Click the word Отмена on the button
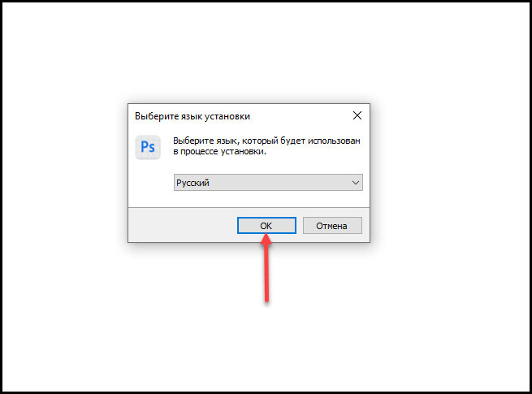The height and width of the screenshot is (394, 532). click(x=331, y=226)
